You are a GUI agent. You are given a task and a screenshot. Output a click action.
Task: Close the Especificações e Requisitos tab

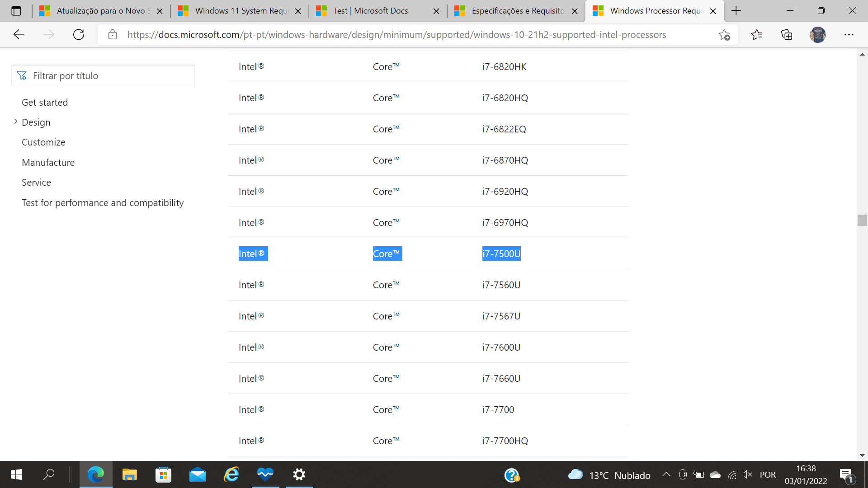click(575, 11)
